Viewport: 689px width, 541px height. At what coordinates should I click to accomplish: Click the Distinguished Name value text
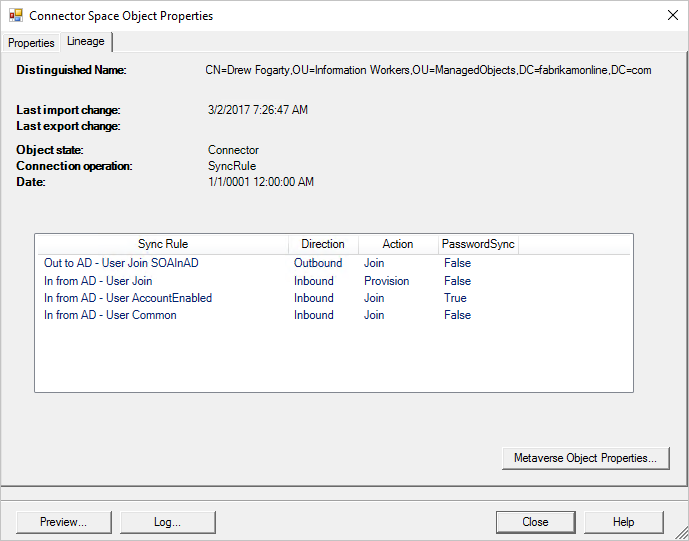[x=428, y=70]
